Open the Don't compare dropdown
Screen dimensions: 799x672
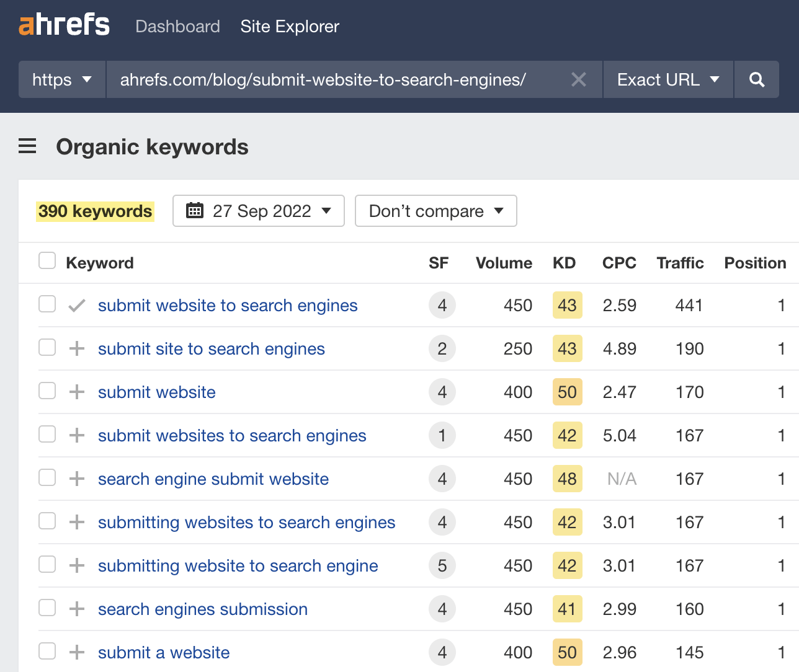tap(435, 211)
